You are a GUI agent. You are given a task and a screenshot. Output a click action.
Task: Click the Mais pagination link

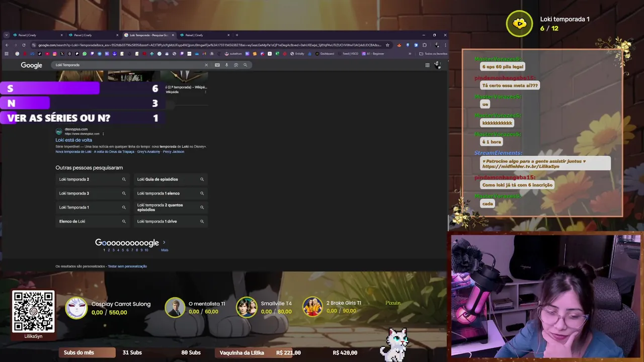pyautogui.click(x=165, y=250)
